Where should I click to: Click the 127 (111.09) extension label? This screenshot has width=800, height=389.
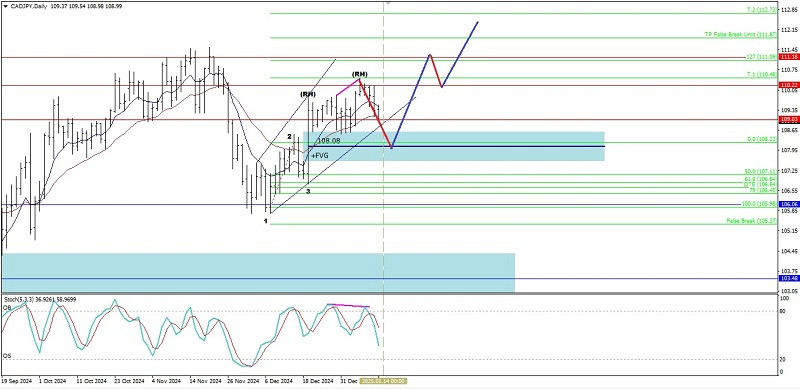(760, 56)
